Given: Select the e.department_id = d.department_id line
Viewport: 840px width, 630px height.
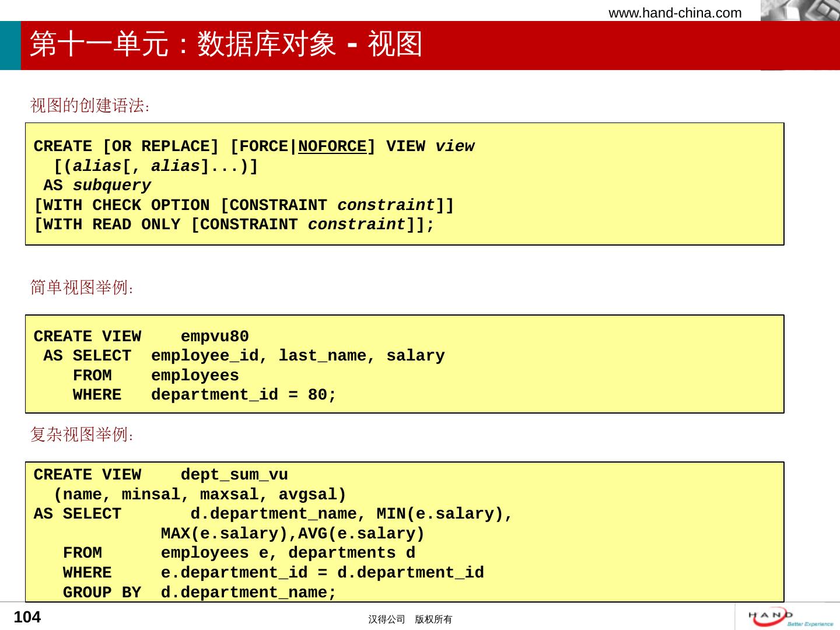Looking at the screenshot, I should 274,573.
